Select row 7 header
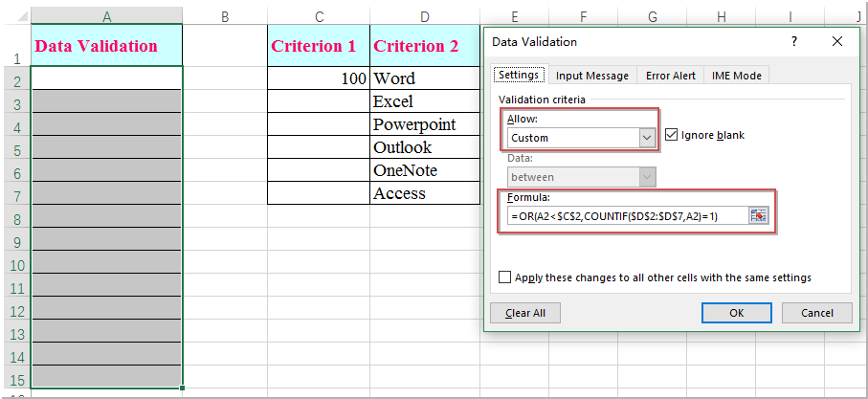868x399 pixels. pyautogui.click(x=15, y=194)
